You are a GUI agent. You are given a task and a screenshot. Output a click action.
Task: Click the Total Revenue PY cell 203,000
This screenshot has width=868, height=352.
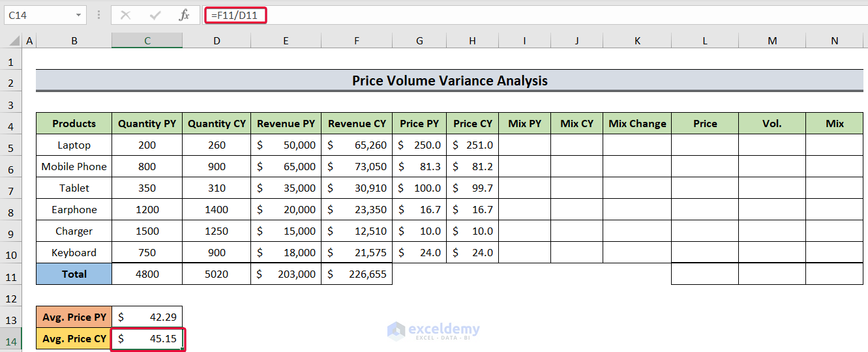coord(286,274)
